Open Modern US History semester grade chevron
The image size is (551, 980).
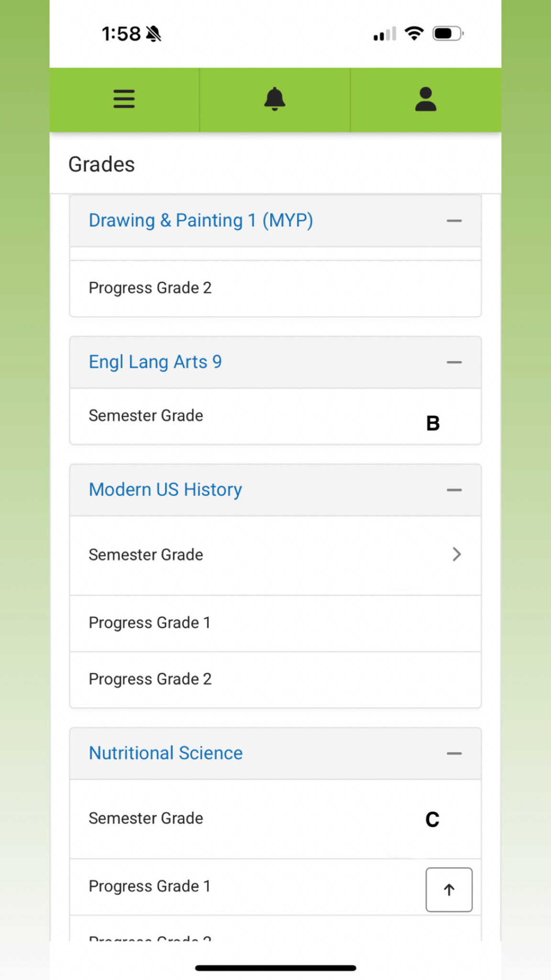click(456, 554)
